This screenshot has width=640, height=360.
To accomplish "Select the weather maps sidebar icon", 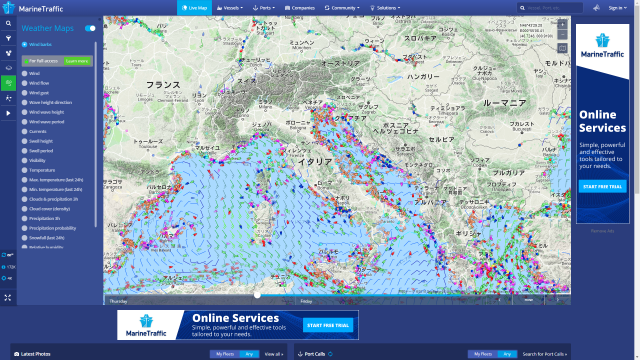I will click(x=8, y=83).
